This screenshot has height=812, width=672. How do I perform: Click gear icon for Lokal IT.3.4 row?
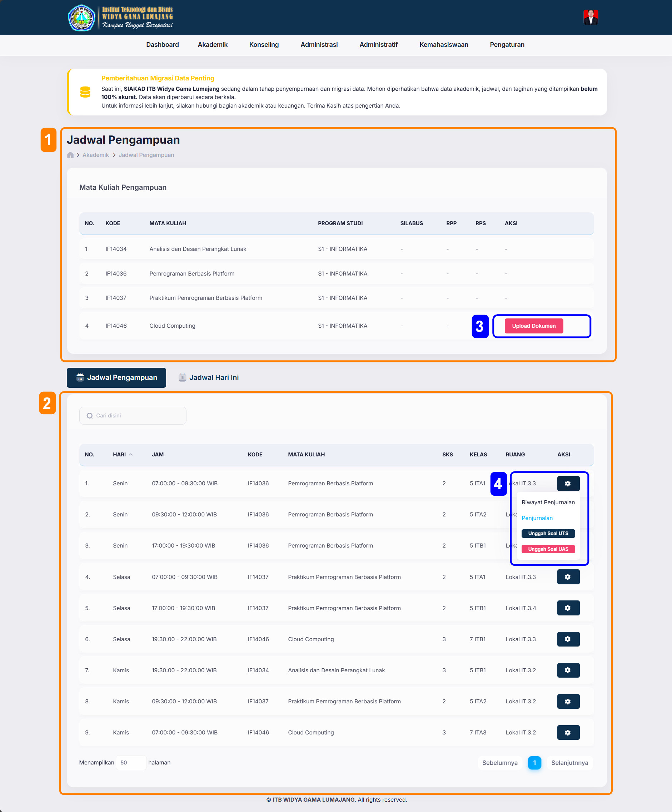tap(568, 608)
